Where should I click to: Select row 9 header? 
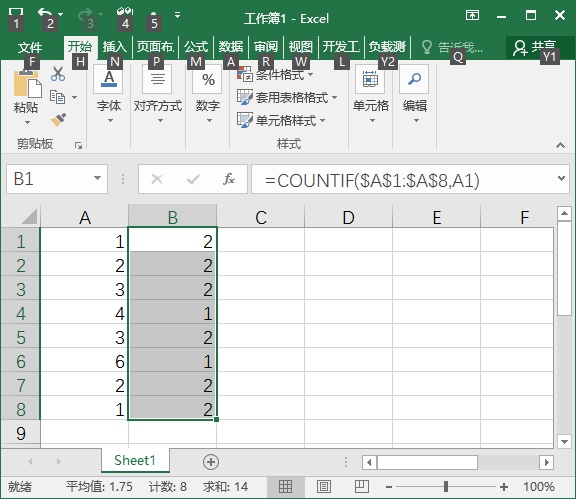click(x=21, y=434)
